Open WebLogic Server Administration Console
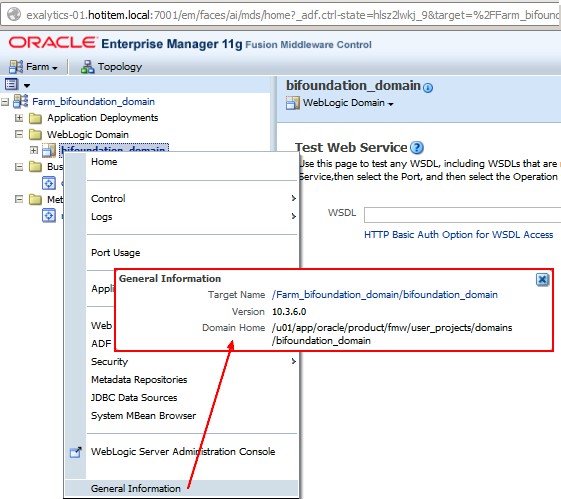The height and width of the screenshot is (499, 561). click(183, 452)
